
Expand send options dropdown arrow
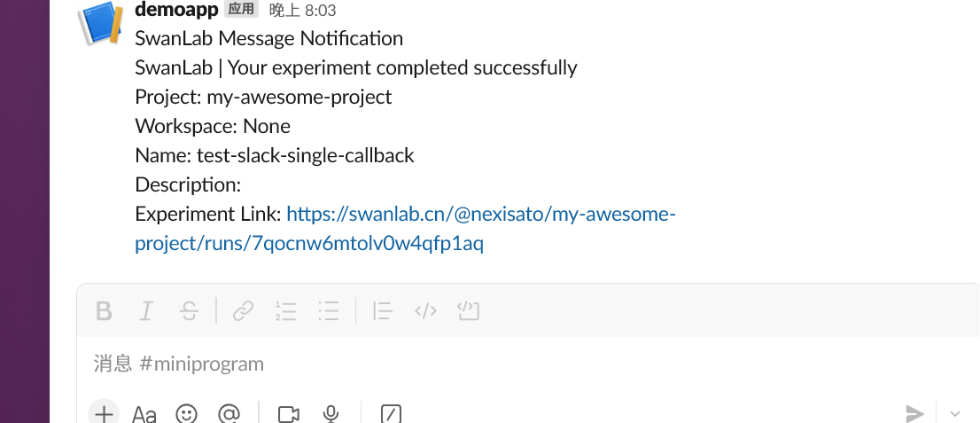[955, 413]
